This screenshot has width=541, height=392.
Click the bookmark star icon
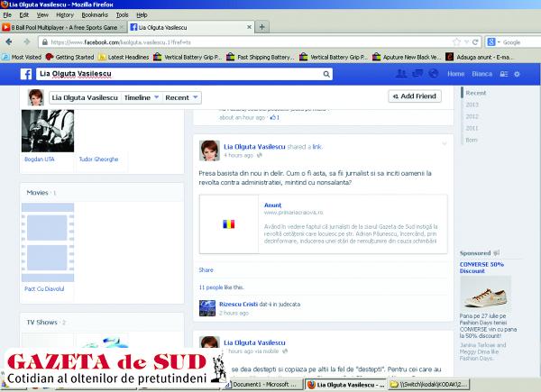click(456, 42)
